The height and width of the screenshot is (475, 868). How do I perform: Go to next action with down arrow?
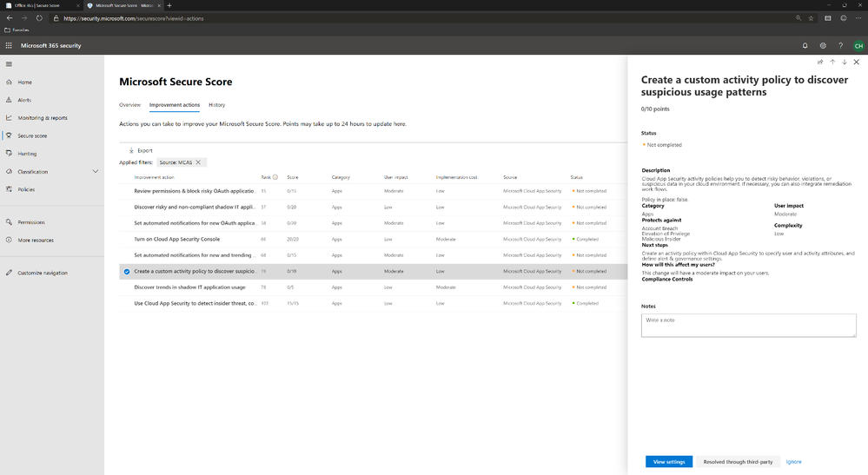pyautogui.click(x=845, y=62)
